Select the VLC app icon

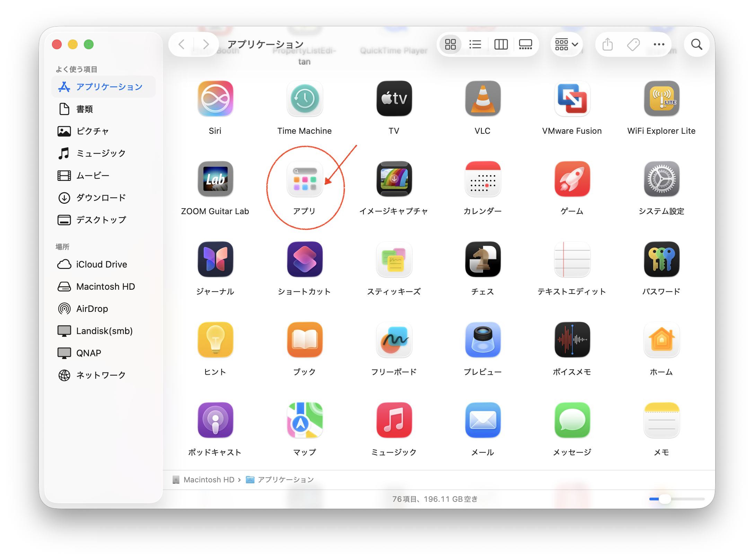pos(483,99)
